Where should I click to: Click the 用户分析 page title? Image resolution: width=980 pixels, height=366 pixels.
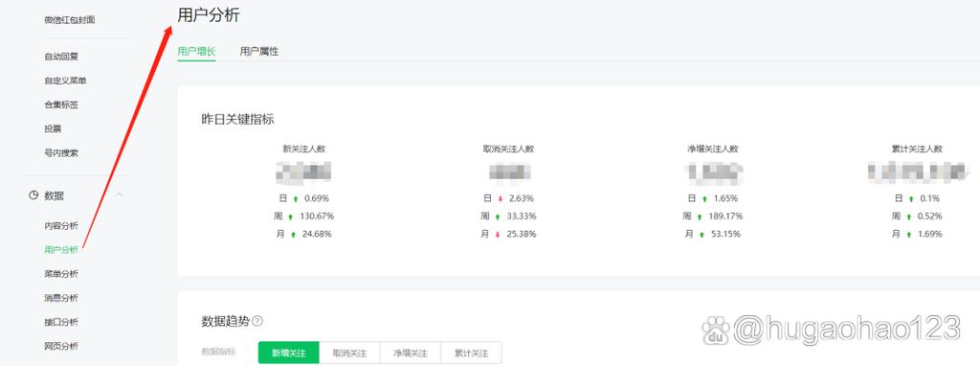pyautogui.click(x=208, y=15)
